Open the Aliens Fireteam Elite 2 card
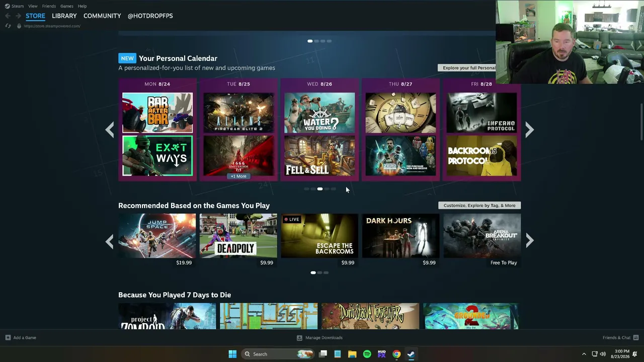The width and height of the screenshot is (644, 362). coord(238,113)
